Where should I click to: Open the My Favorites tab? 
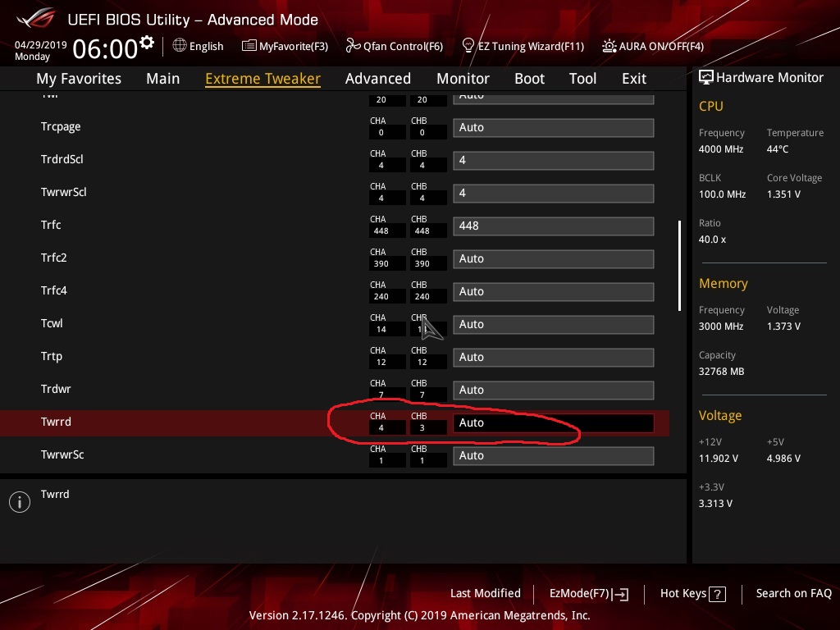[79, 79]
